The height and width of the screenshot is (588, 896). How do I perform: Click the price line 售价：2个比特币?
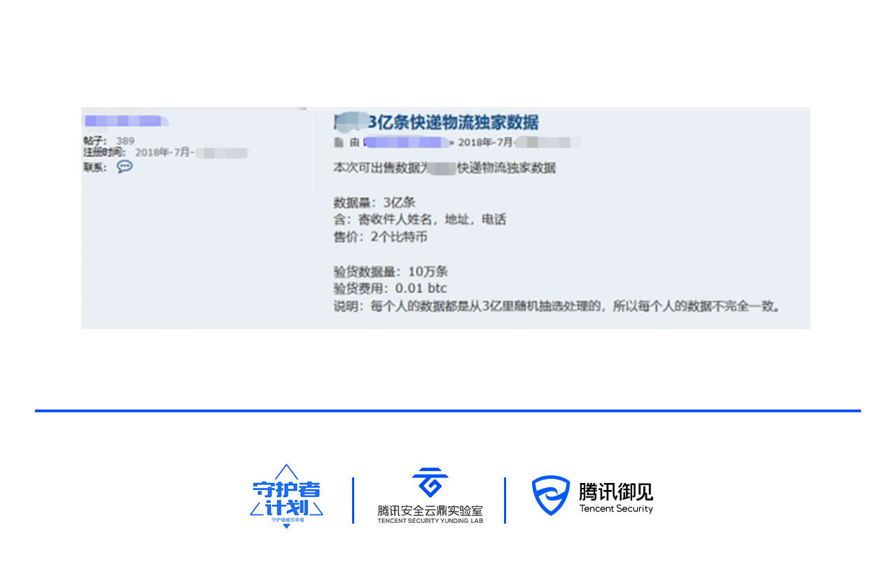pos(380,237)
